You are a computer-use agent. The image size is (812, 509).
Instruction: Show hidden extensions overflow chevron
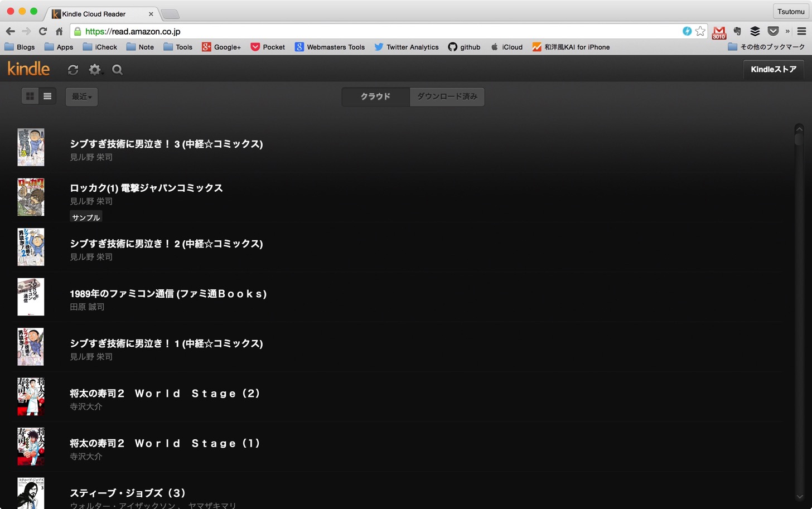coord(787,31)
